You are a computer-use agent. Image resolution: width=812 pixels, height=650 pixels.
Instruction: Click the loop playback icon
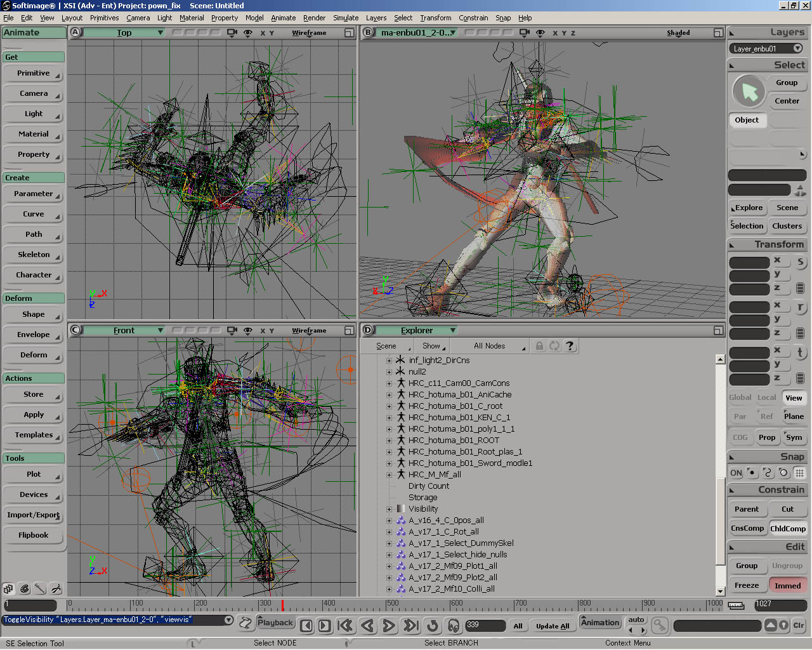[x=433, y=626]
